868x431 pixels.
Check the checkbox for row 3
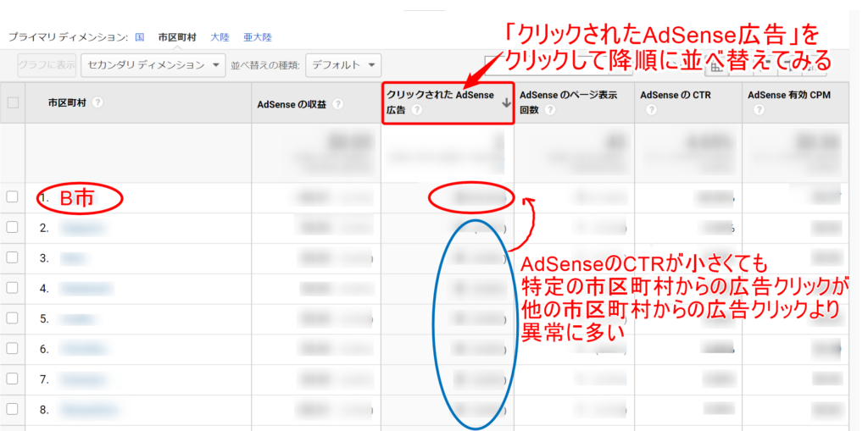click(x=12, y=257)
